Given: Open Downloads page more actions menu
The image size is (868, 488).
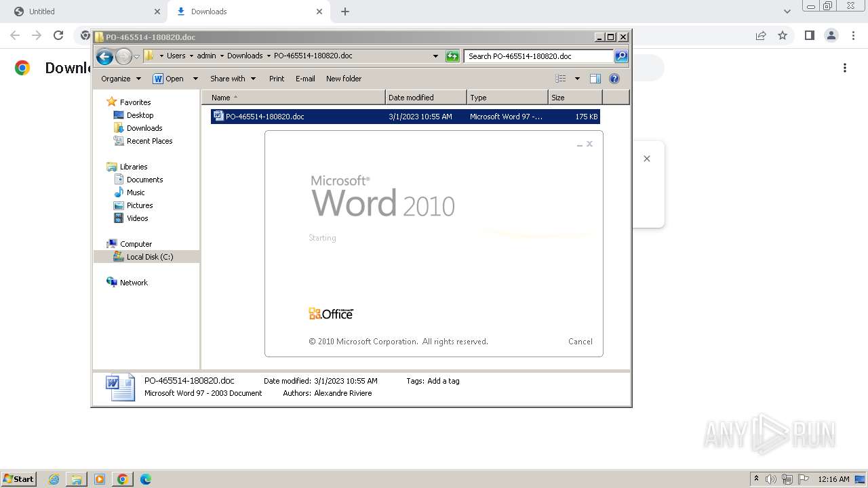Looking at the screenshot, I should [845, 68].
